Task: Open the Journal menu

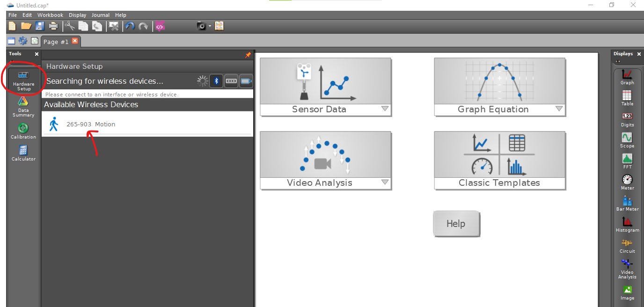Action: [100, 15]
